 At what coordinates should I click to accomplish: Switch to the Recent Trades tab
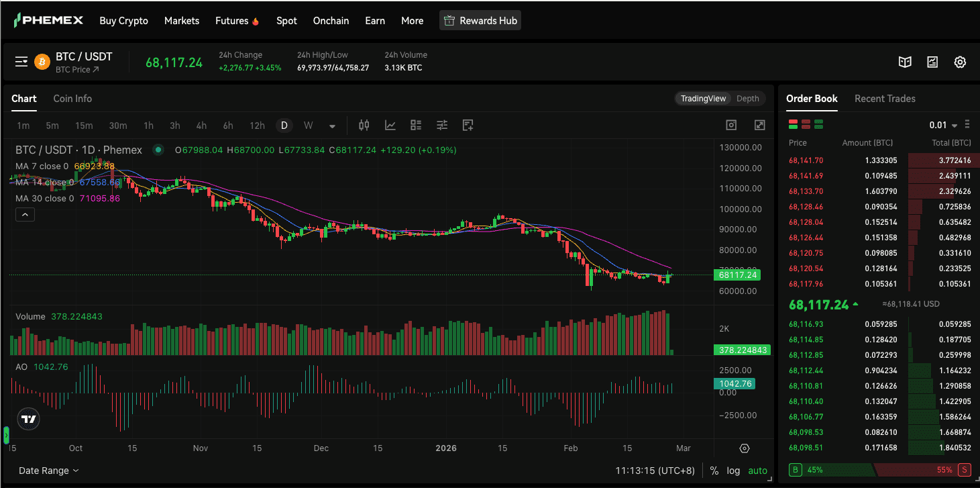(x=884, y=99)
